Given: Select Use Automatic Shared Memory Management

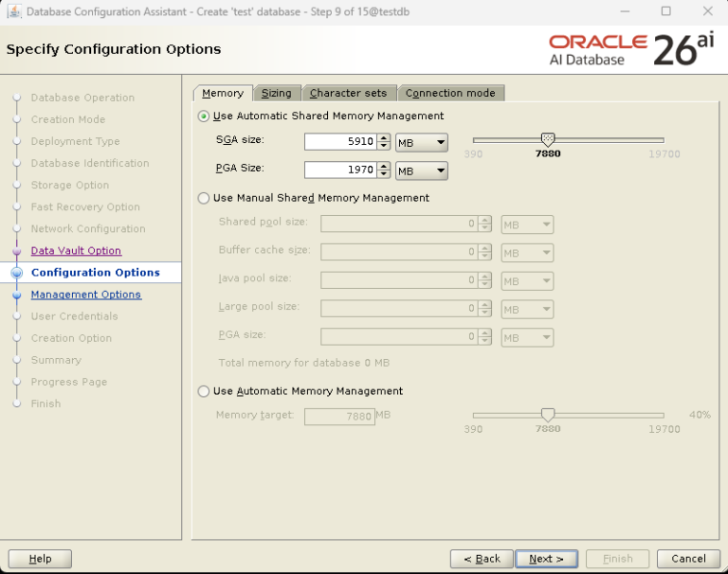Looking at the screenshot, I should point(204,116).
